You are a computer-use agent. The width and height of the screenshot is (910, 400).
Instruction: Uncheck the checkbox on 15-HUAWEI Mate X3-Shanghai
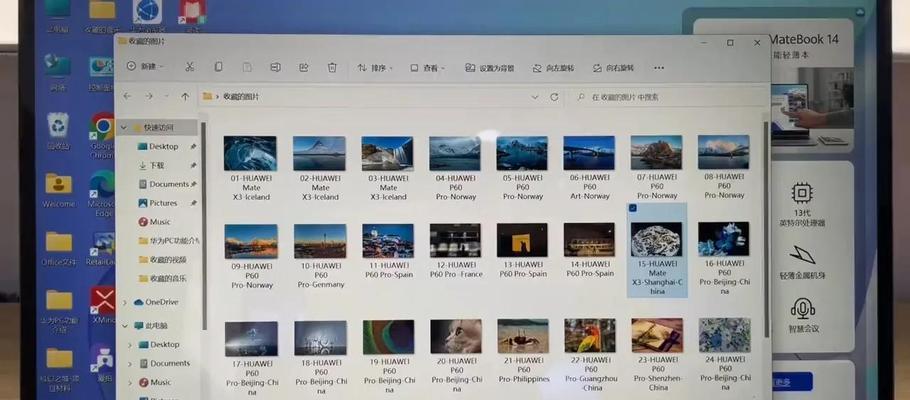(x=633, y=208)
